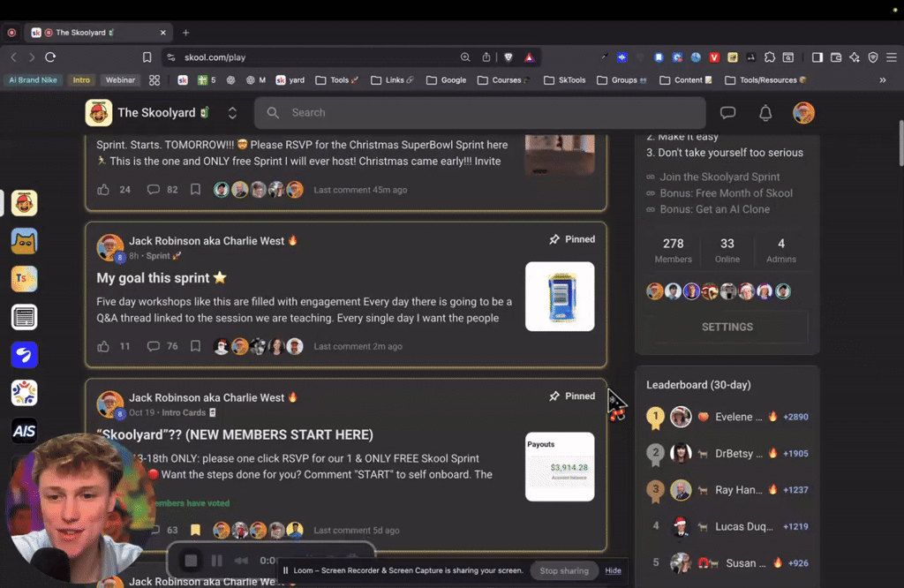Open the SETTINGS button
The image size is (904, 588).
(x=727, y=327)
